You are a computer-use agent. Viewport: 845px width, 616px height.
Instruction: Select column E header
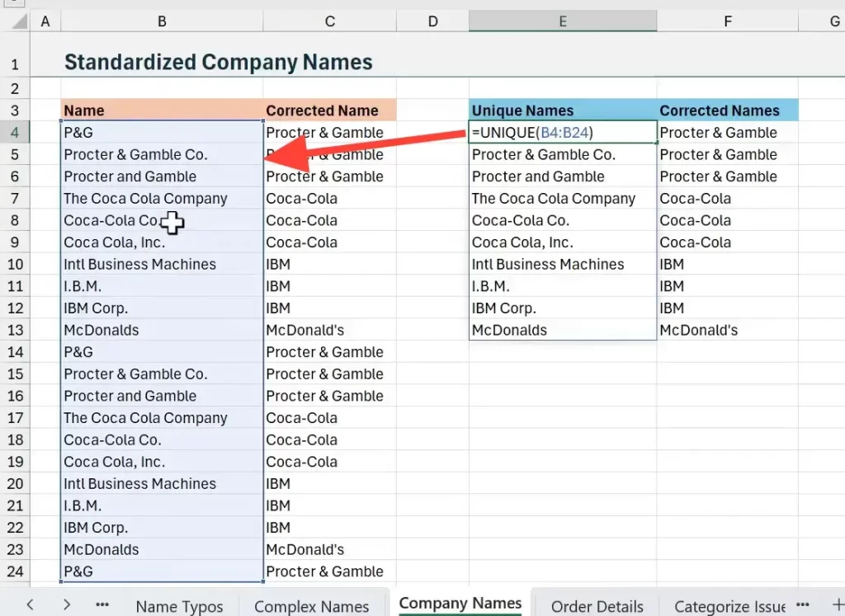(x=563, y=22)
